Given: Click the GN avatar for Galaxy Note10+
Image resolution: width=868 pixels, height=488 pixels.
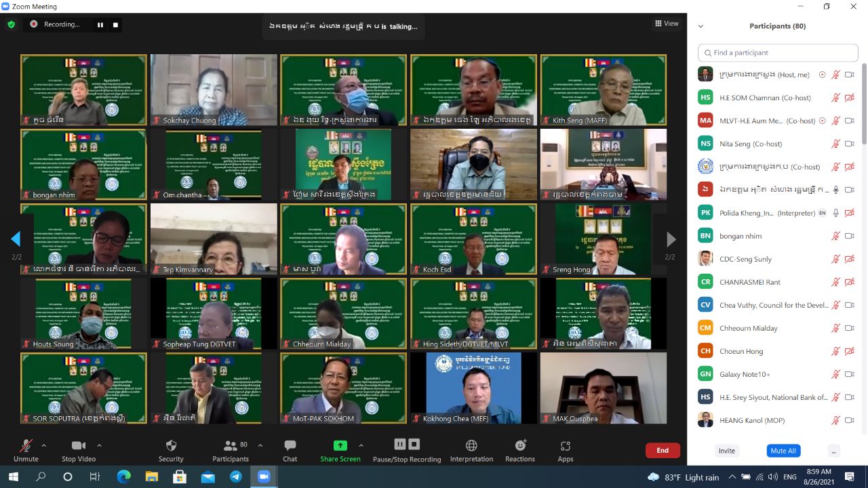Looking at the screenshot, I should tap(705, 374).
